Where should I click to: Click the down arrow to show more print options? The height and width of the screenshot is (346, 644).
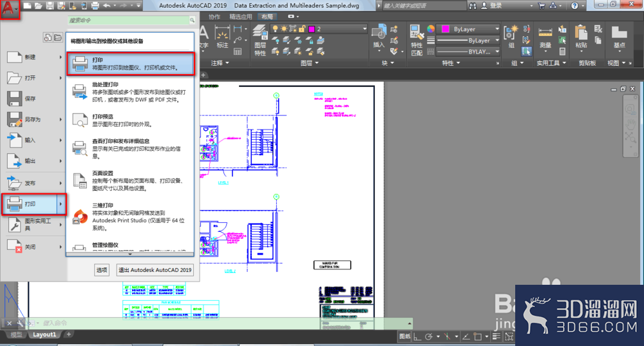130,255
